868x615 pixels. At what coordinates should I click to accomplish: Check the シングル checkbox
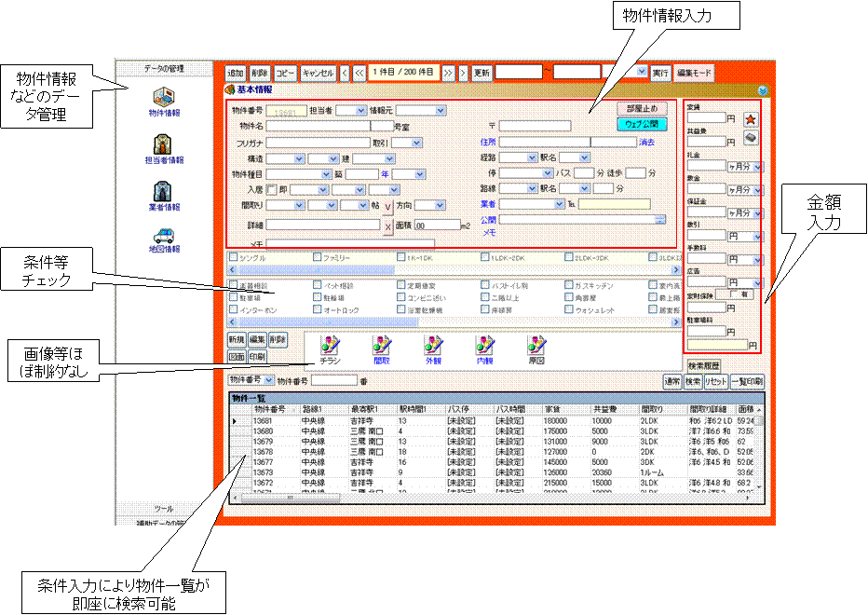coord(233,257)
